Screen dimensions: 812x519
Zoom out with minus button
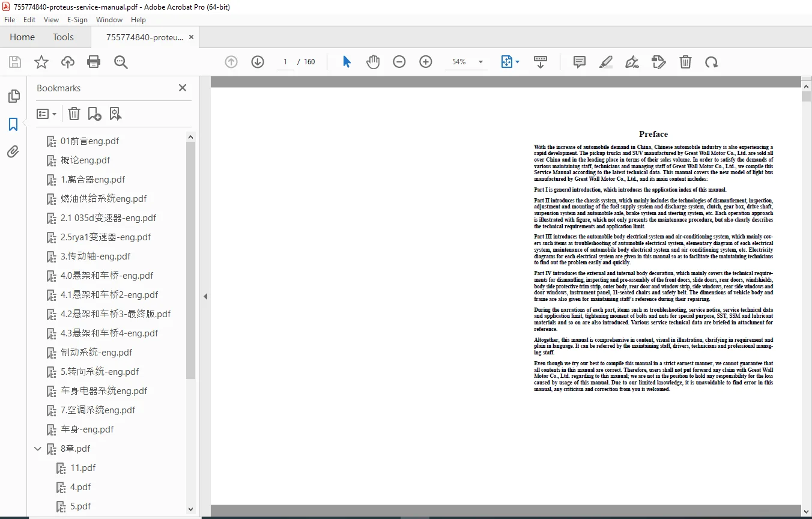coord(399,62)
